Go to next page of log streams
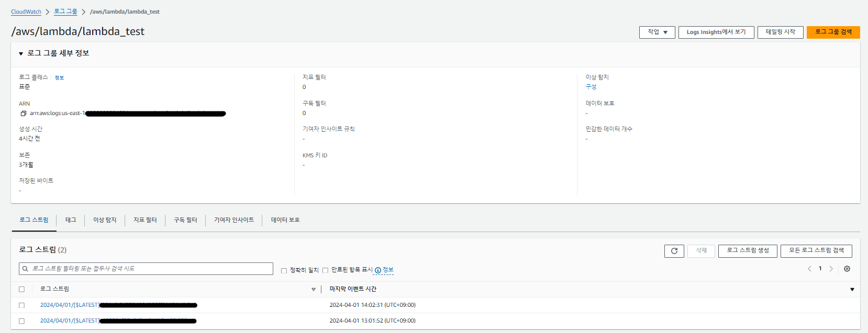 831,269
